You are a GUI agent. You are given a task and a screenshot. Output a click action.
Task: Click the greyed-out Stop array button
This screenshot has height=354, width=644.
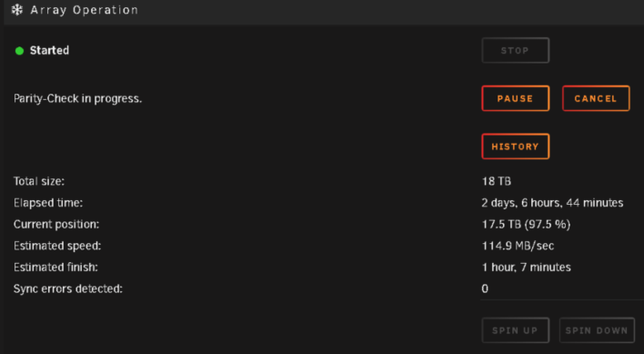click(x=516, y=51)
